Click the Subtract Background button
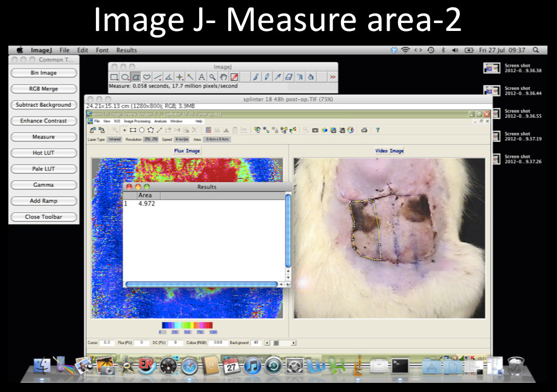 (44, 105)
